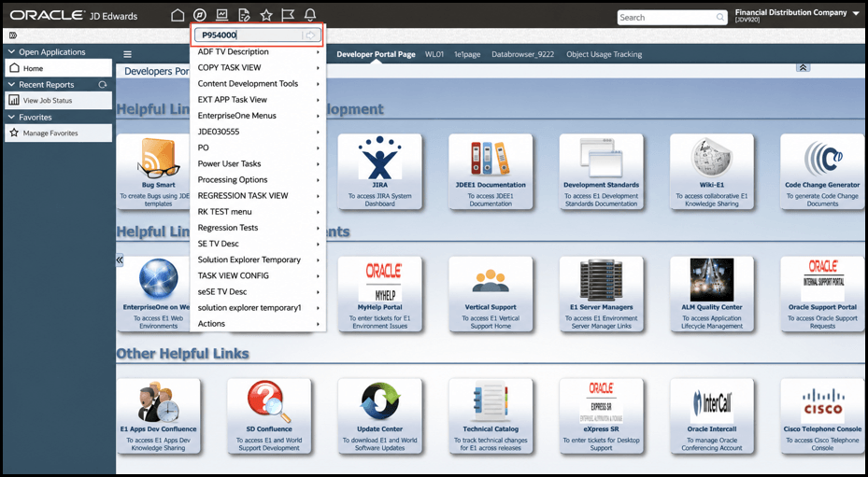Viewport: 868px width, 477px height.
Task: Expand the RK TEST menu submenu
Action: click(x=258, y=211)
